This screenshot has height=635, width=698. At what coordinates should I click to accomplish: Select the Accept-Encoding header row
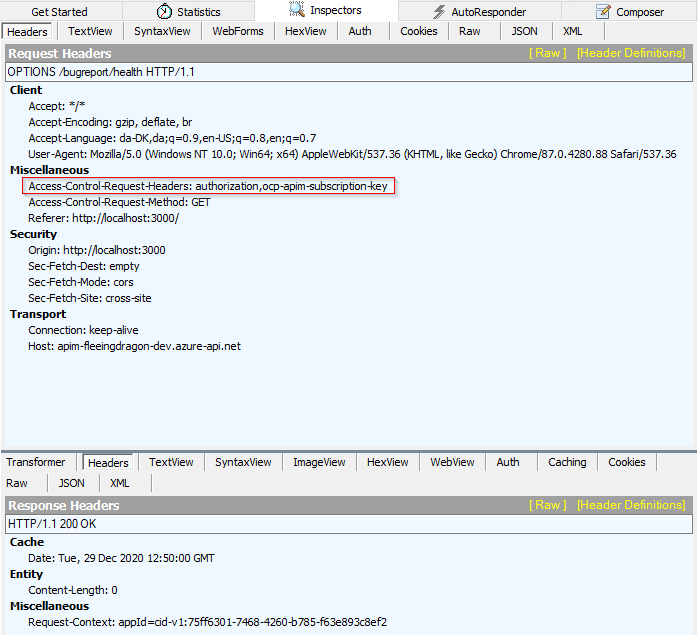(110, 122)
